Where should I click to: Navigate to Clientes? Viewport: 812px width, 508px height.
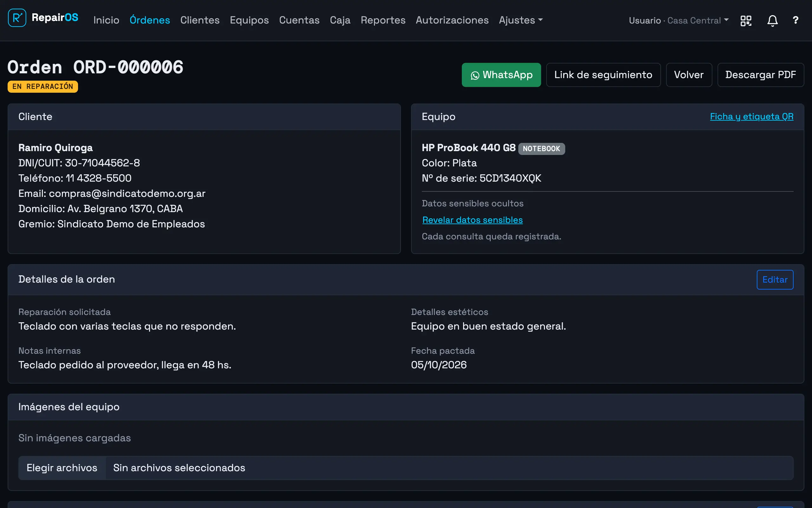coord(200,20)
